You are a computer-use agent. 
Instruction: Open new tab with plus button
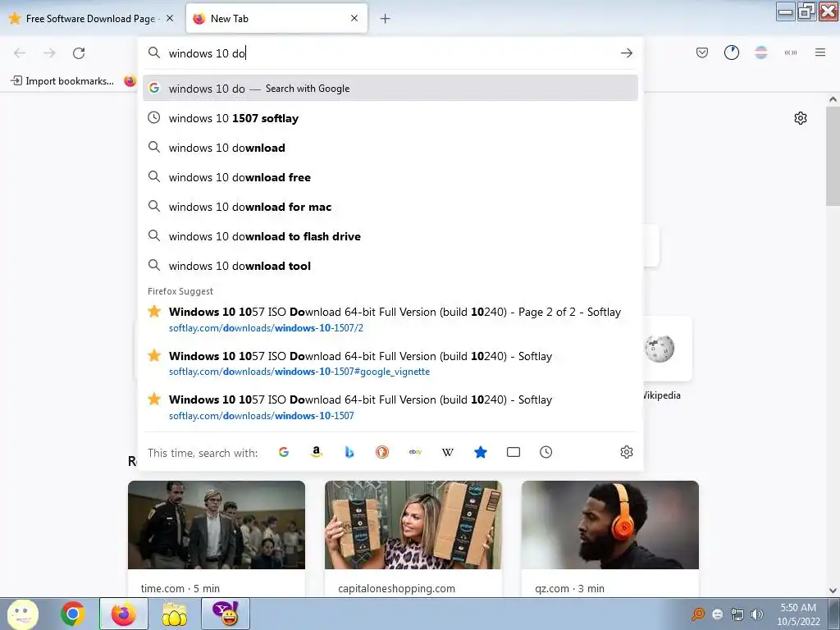click(385, 19)
